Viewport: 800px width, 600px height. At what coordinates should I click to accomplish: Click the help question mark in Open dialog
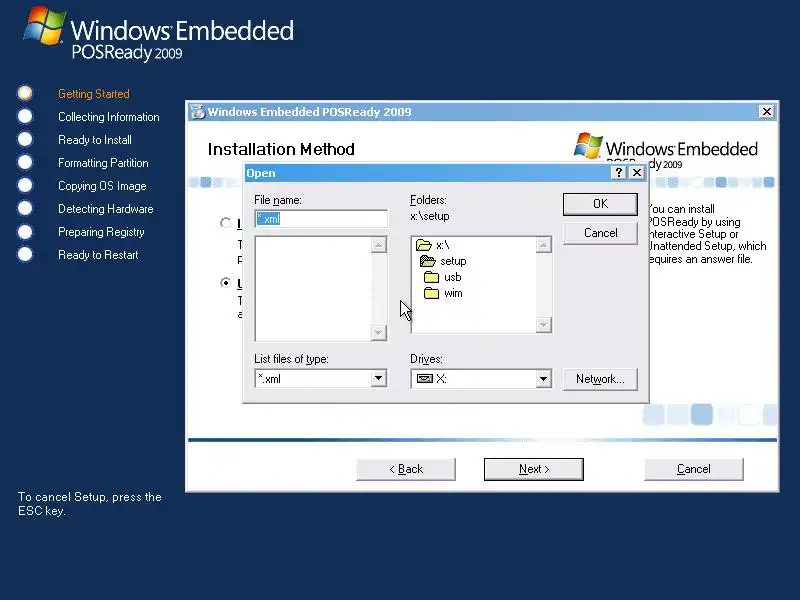(618, 173)
